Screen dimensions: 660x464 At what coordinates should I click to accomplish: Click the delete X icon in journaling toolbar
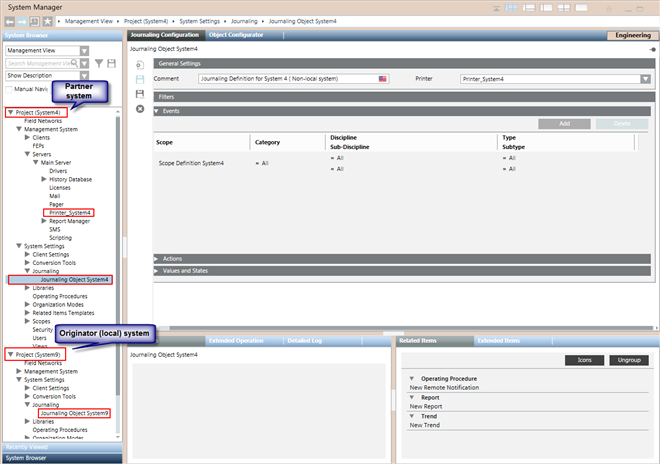click(x=140, y=108)
